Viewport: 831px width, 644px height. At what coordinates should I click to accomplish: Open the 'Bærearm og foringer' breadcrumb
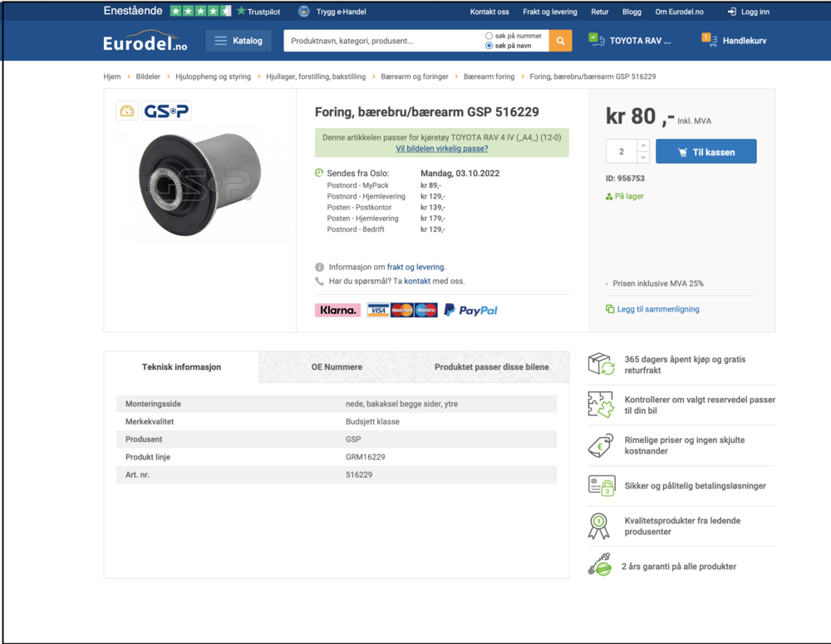click(x=415, y=76)
